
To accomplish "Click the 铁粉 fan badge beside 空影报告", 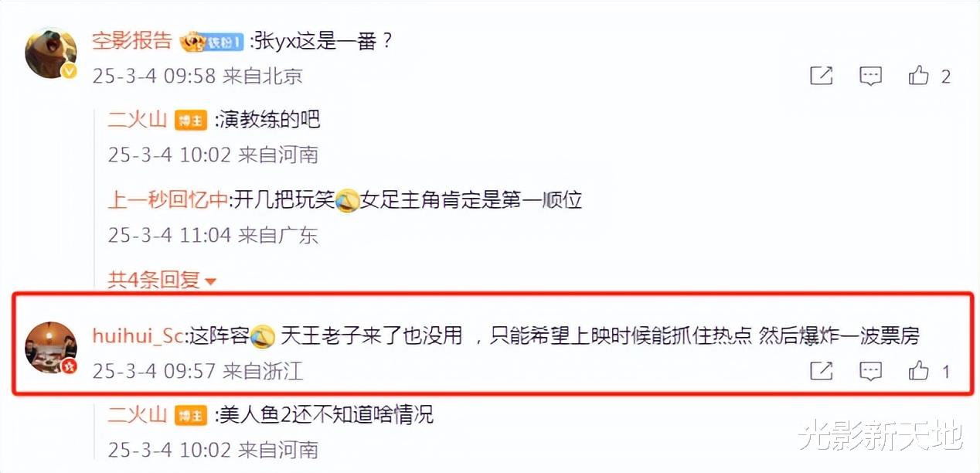I will coord(213,42).
